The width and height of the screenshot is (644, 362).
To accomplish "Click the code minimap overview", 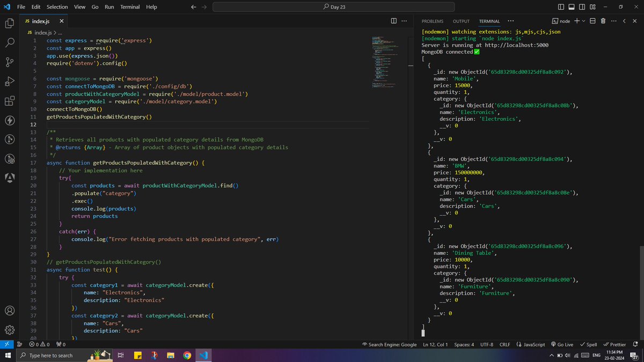I will (x=386, y=62).
